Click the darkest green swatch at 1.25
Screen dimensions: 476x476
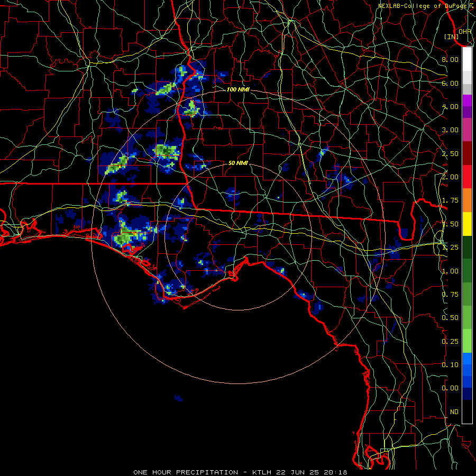(467, 248)
